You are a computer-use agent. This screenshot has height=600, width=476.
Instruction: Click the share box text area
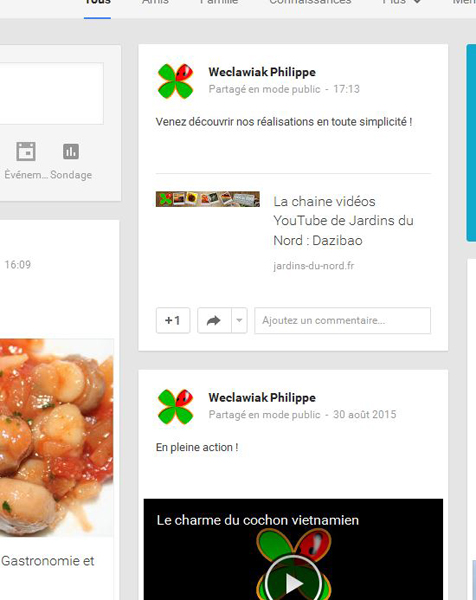tap(52, 93)
